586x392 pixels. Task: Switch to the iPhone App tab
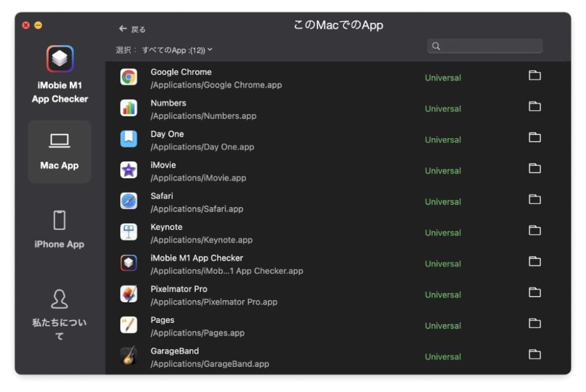pyautogui.click(x=59, y=230)
